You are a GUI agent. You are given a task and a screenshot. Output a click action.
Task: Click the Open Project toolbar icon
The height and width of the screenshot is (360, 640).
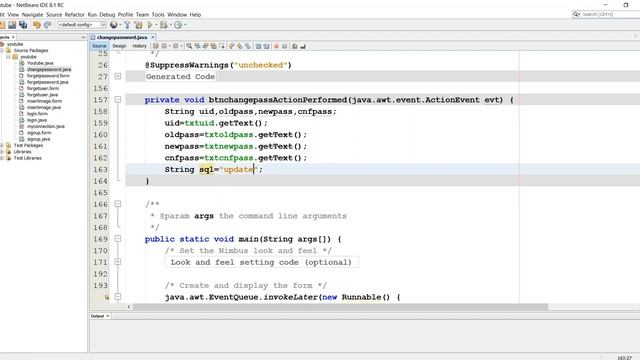12,25
